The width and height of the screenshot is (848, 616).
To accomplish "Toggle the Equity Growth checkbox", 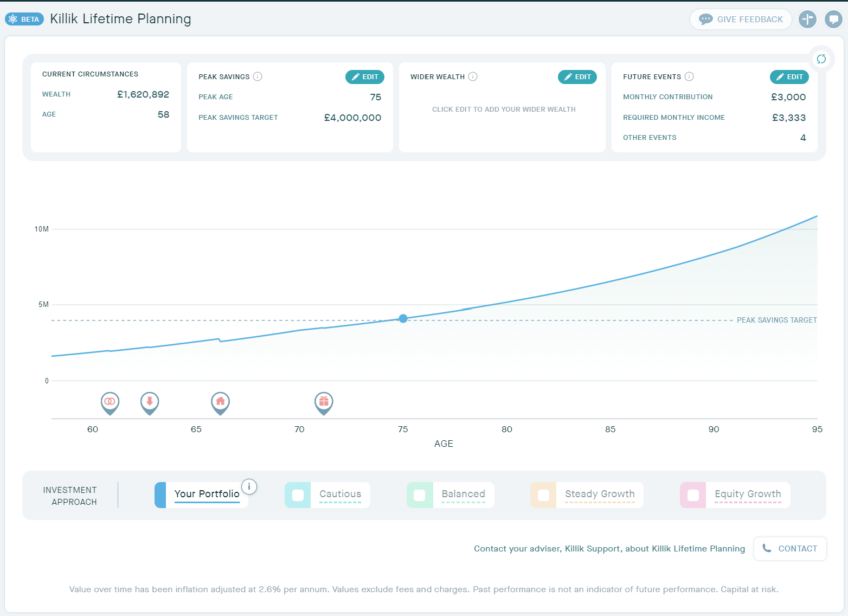I will (693, 495).
